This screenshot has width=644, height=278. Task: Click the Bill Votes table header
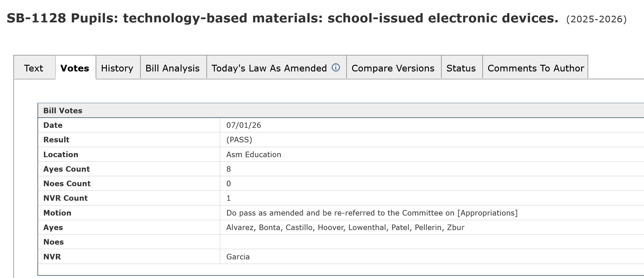tap(341, 110)
